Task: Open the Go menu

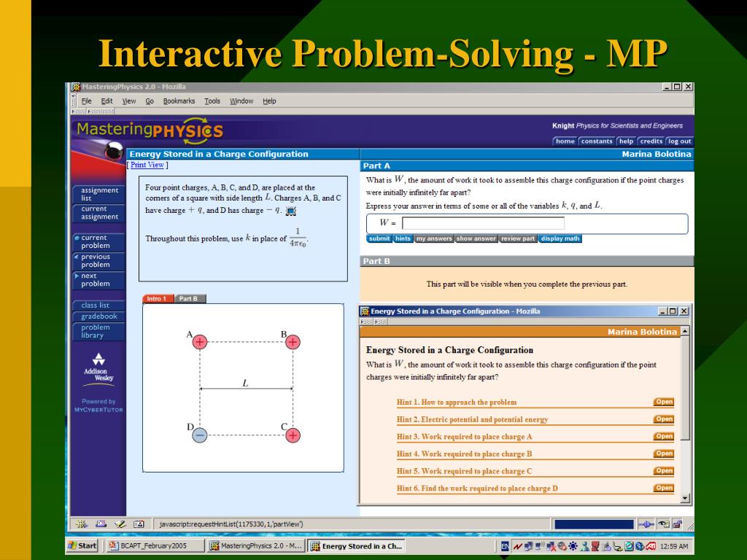Action: pos(150,101)
